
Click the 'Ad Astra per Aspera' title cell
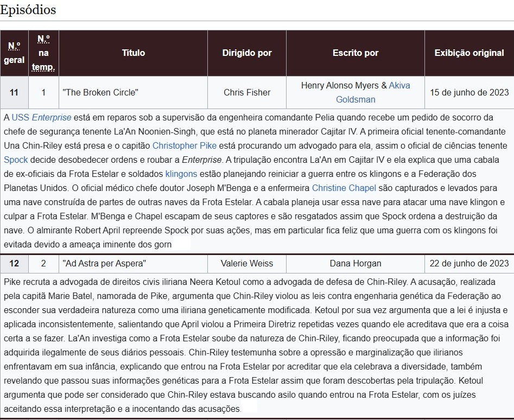pos(105,263)
